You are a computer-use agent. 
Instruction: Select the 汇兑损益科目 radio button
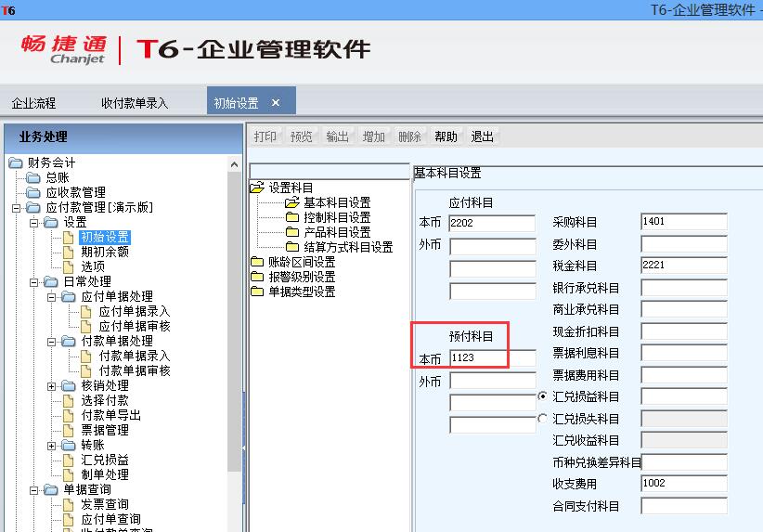[543, 396]
